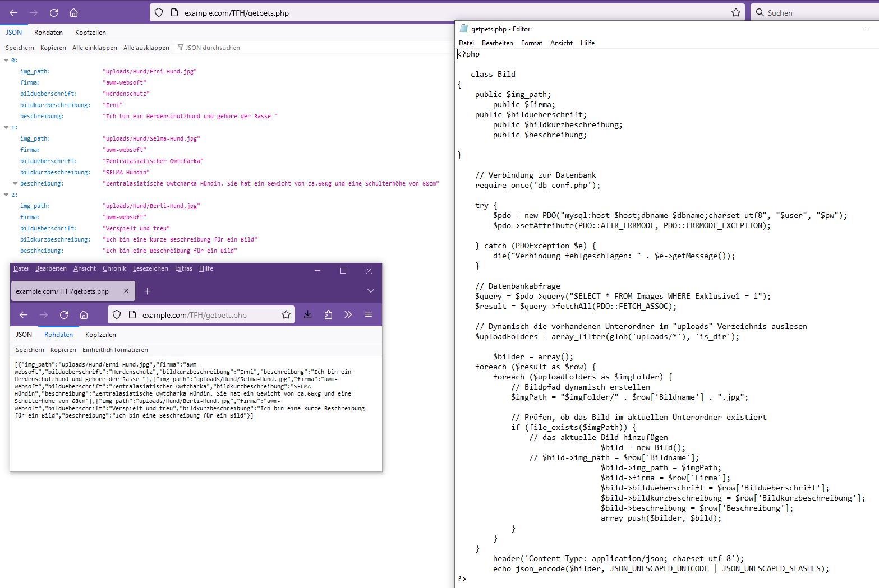Open the Format menu in the editor
The height and width of the screenshot is (588, 879).
(531, 43)
